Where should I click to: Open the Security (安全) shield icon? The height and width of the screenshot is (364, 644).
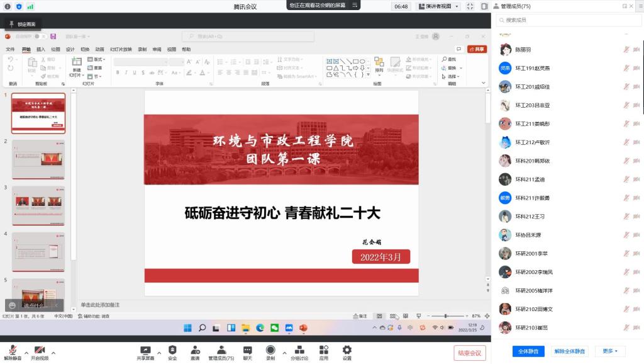(x=172, y=350)
